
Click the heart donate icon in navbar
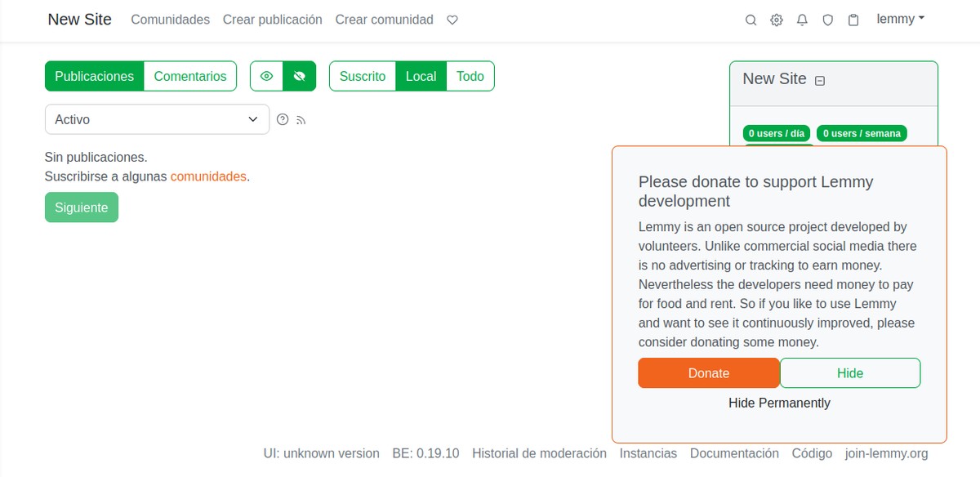tap(452, 20)
